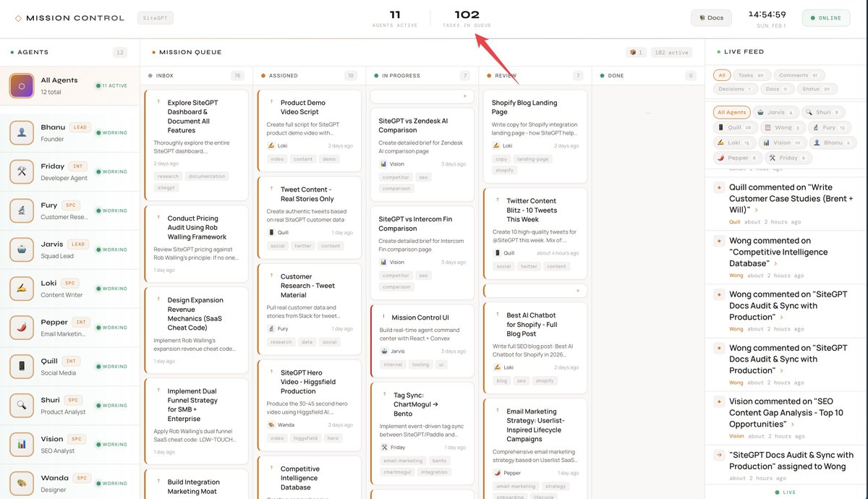This screenshot has width=868, height=499.
Task: Open the SiteGPT vs Intercom Fin Comparison card
Action: pyautogui.click(x=422, y=252)
